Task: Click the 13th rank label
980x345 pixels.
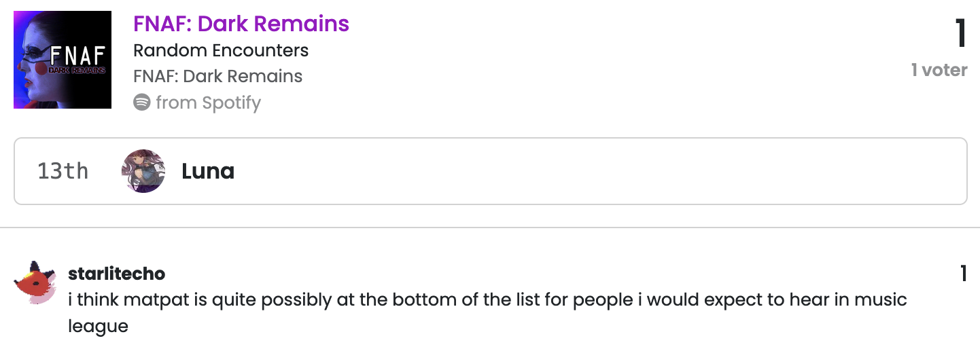Action: pyautogui.click(x=63, y=171)
